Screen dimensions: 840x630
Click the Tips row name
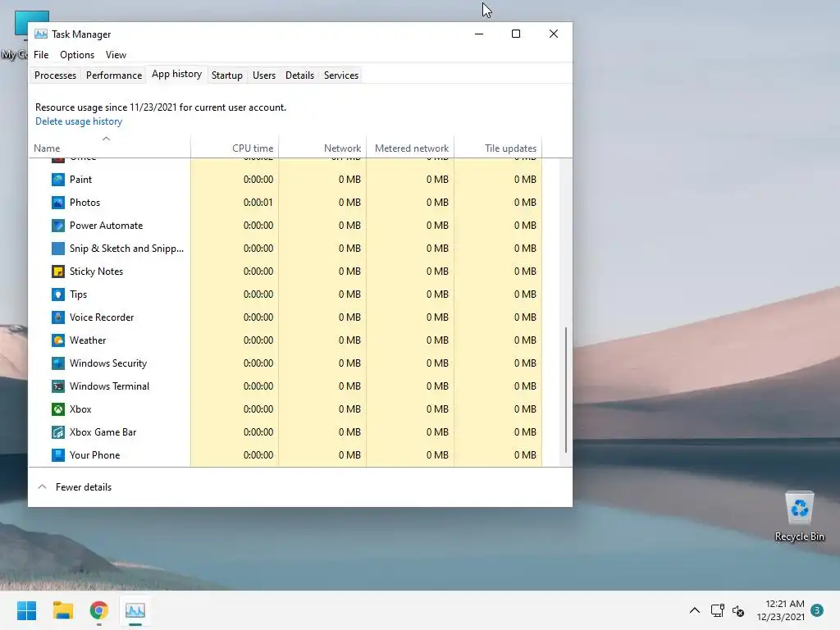pyautogui.click(x=78, y=294)
